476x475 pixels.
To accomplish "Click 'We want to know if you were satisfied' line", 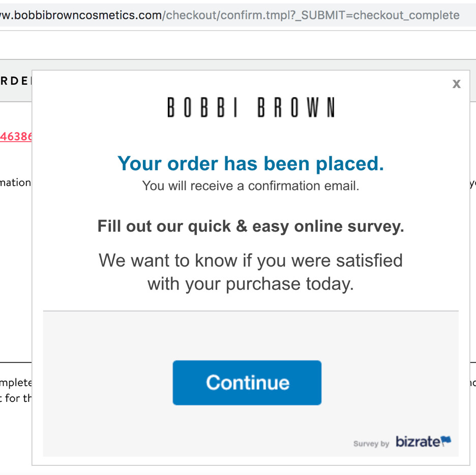I will coord(251,261).
